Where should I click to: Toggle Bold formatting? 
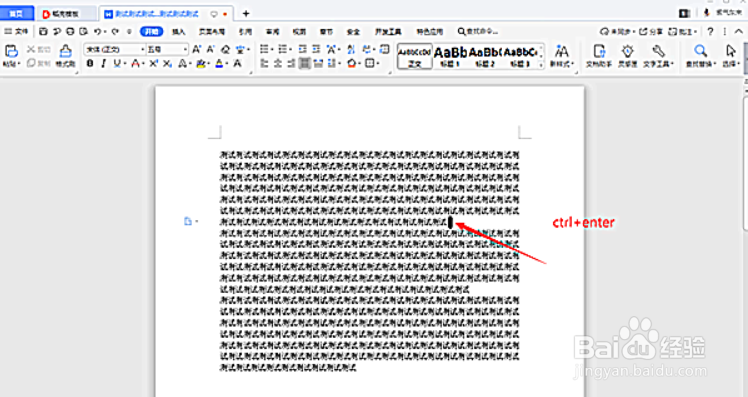[x=90, y=63]
